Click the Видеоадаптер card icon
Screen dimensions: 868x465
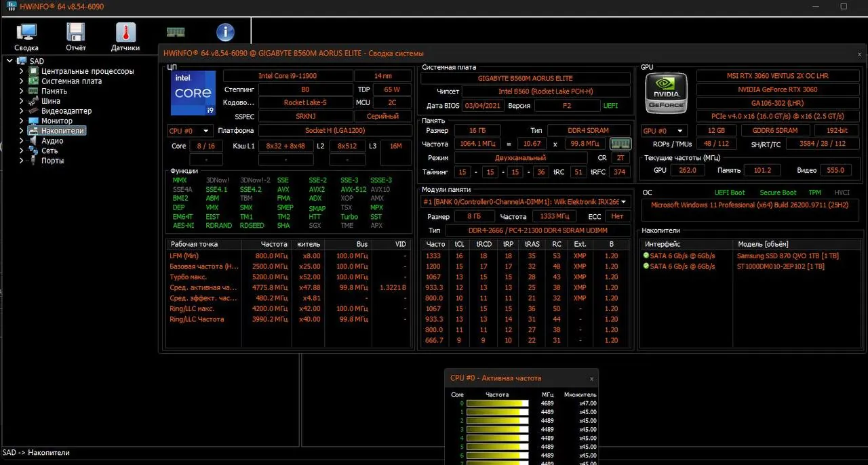[x=33, y=110]
